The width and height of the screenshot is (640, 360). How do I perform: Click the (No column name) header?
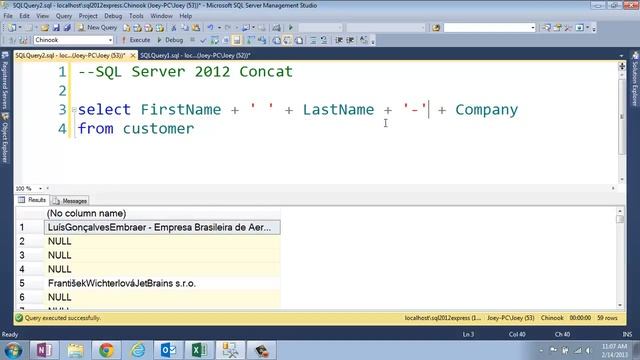coord(162,213)
